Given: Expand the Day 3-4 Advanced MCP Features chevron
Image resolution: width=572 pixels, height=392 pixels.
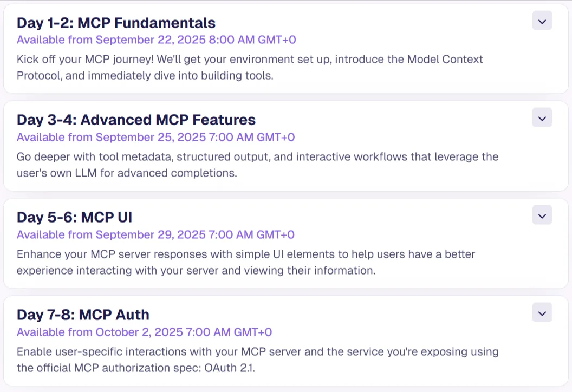Looking at the screenshot, I should [542, 118].
